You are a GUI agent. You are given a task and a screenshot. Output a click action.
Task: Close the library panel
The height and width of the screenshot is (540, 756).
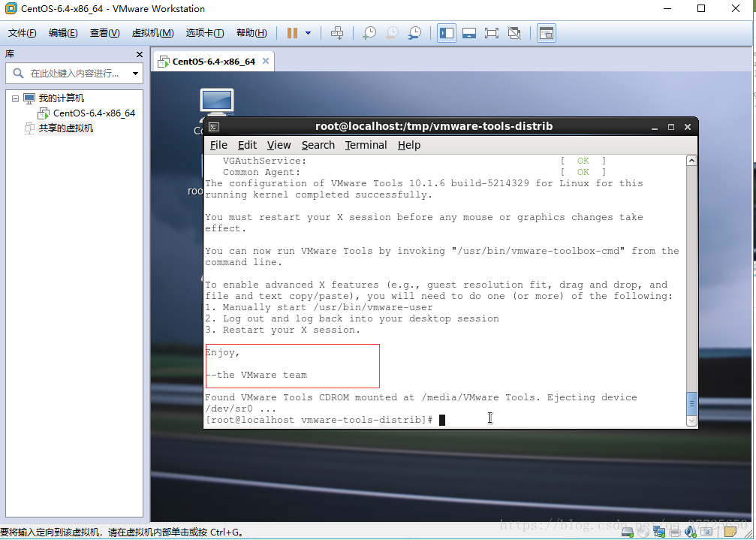pos(140,55)
